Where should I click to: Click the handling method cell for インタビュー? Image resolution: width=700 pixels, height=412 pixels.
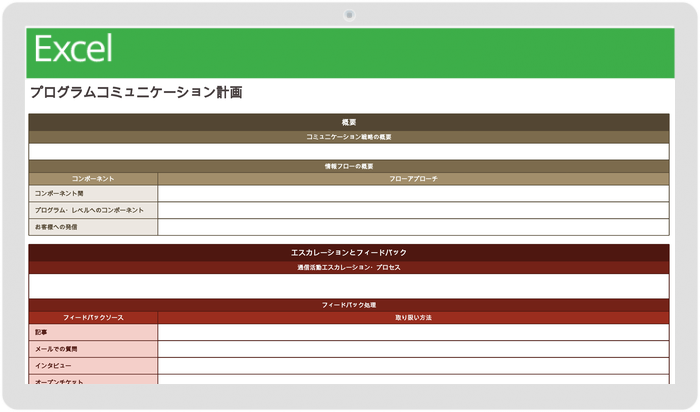click(413, 366)
